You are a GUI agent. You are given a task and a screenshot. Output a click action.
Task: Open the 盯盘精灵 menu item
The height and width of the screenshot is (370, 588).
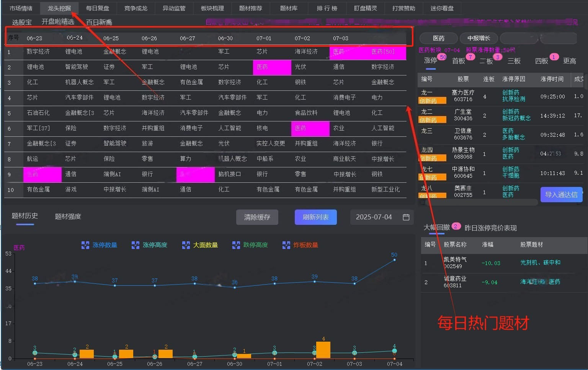[x=365, y=8]
